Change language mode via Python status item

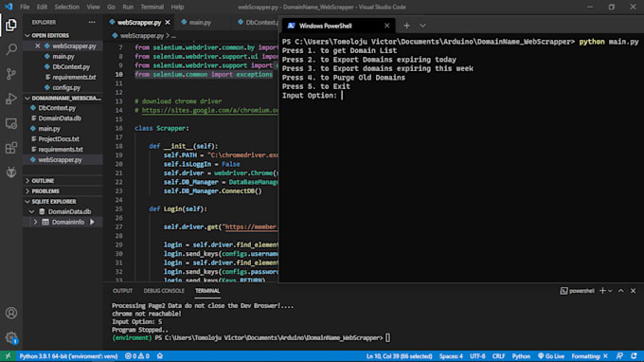point(521,356)
